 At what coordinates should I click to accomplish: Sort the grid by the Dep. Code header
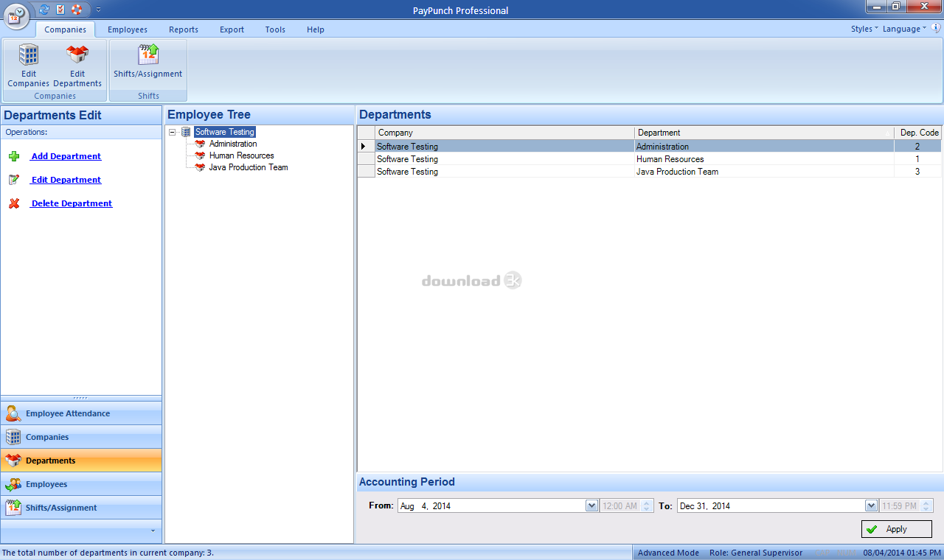point(918,133)
